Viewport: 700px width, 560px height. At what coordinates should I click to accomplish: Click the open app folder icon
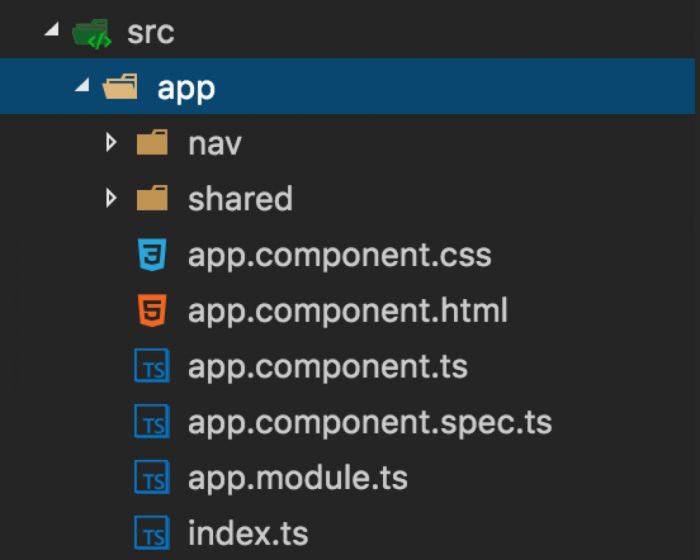[121, 88]
